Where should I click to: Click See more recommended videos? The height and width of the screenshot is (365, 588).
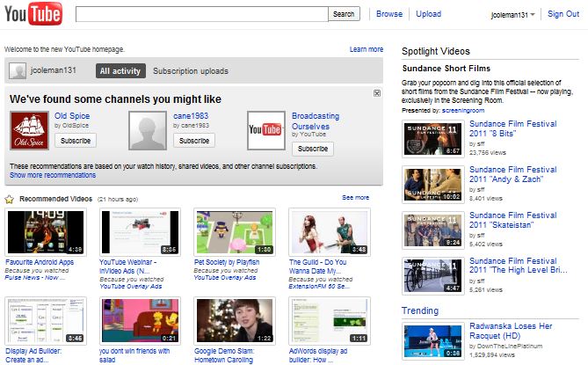355,197
